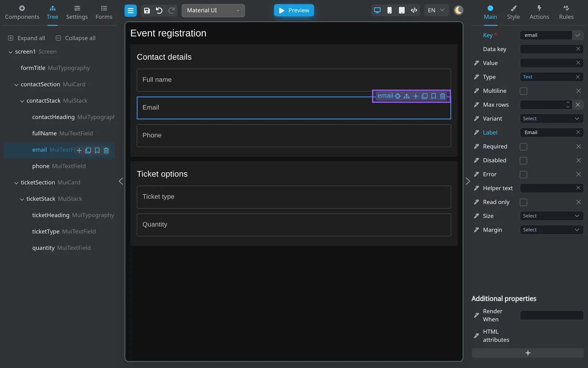Clear the Label field value

[x=578, y=132]
